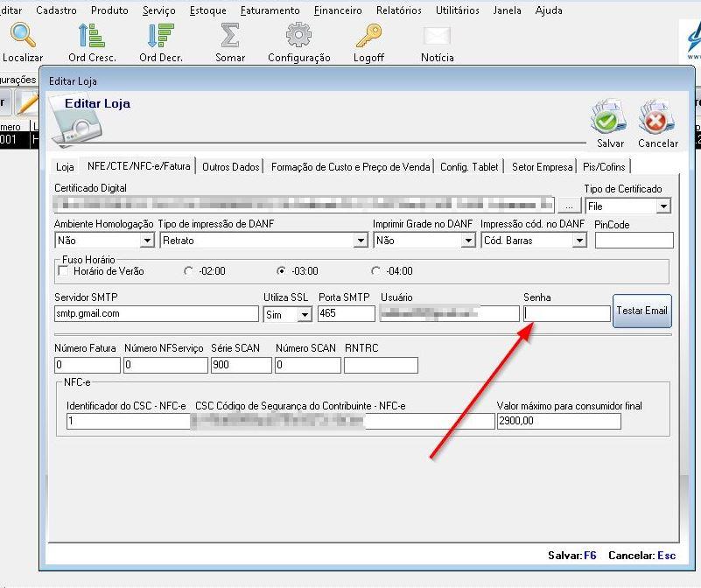Click into the Senha password field

point(567,313)
